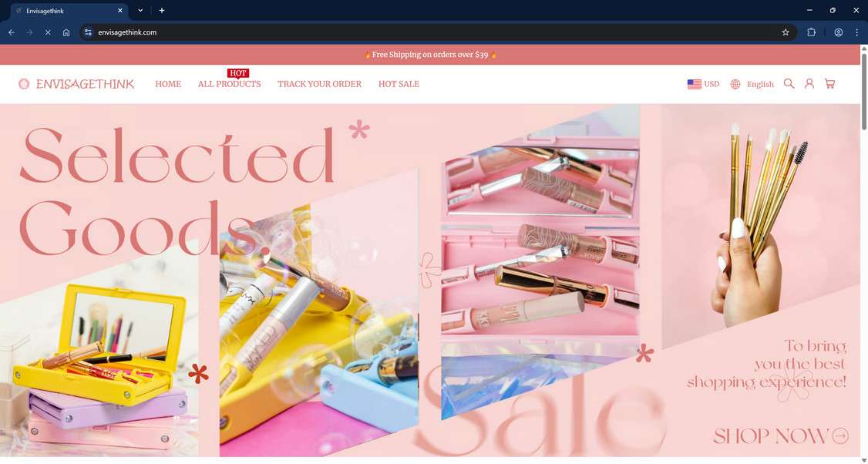Stop page loading with X button
Screen dimensions: 868x464
pyautogui.click(x=48, y=32)
